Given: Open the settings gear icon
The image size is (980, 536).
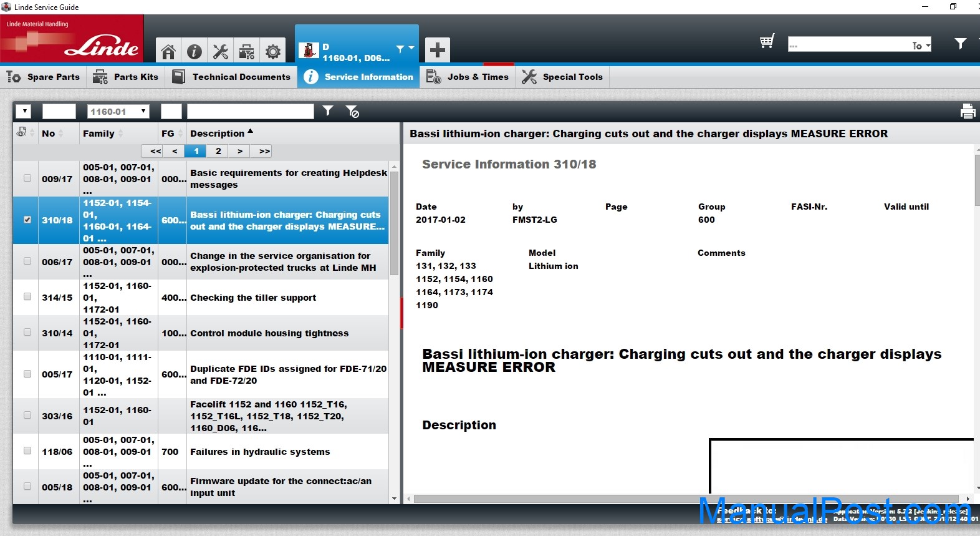Looking at the screenshot, I should (x=272, y=51).
